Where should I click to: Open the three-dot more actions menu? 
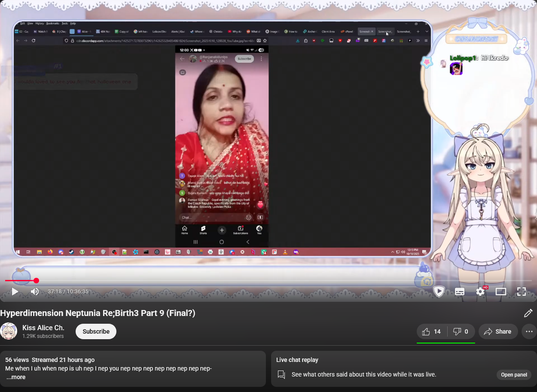point(529,331)
